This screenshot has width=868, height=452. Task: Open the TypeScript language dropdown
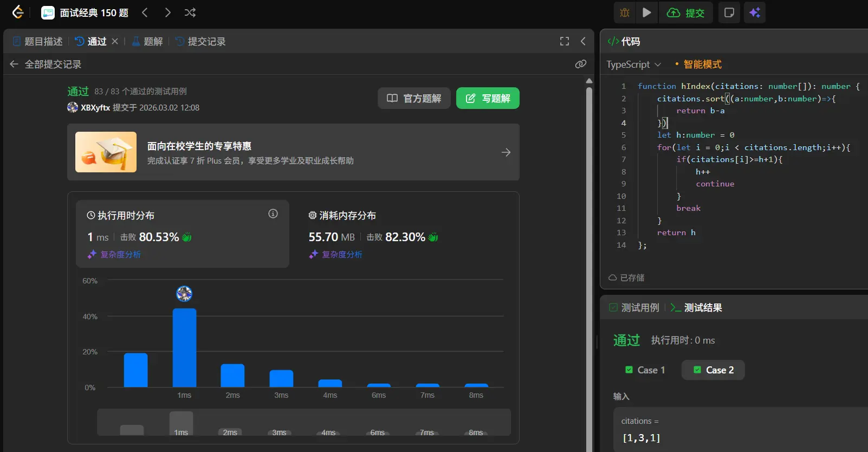[633, 64]
